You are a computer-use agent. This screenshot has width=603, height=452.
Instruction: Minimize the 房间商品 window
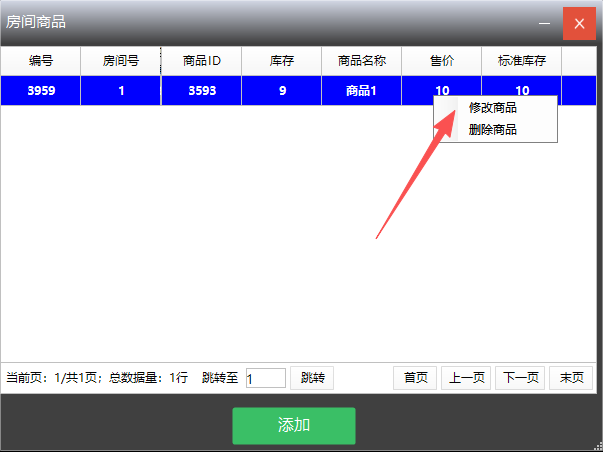tap(545, 22)
